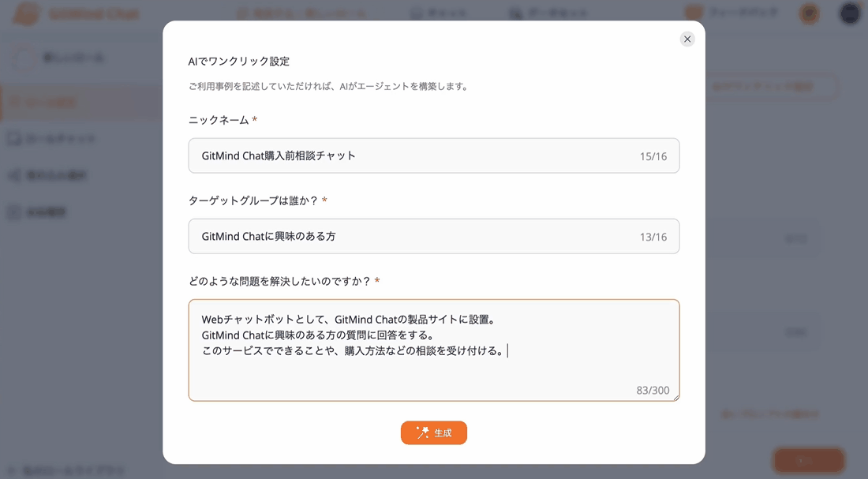Select ロール設定 in the sidebar menu
The height and width of the screenshot is (479, 868).
pyautogui.click(x=47, y=101)
